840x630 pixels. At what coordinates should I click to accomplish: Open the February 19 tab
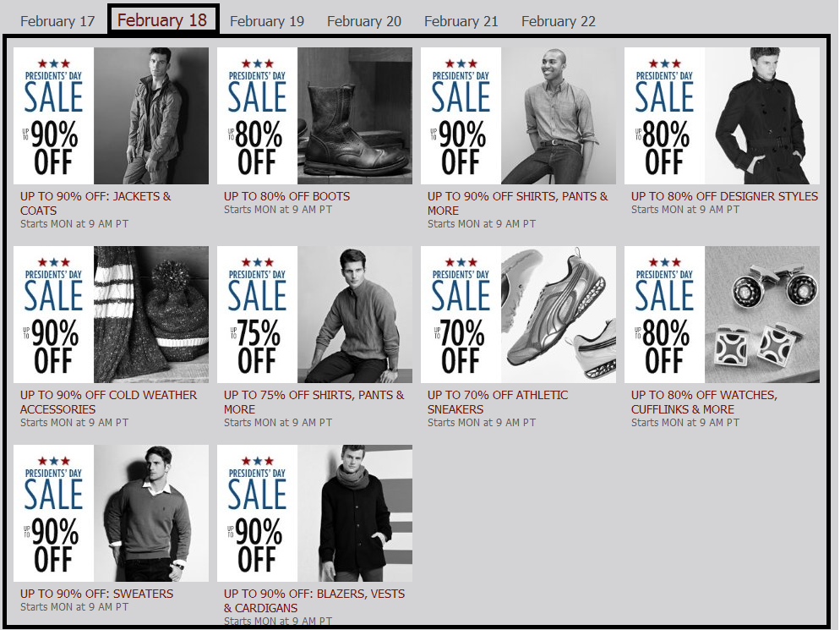(267, 21)
